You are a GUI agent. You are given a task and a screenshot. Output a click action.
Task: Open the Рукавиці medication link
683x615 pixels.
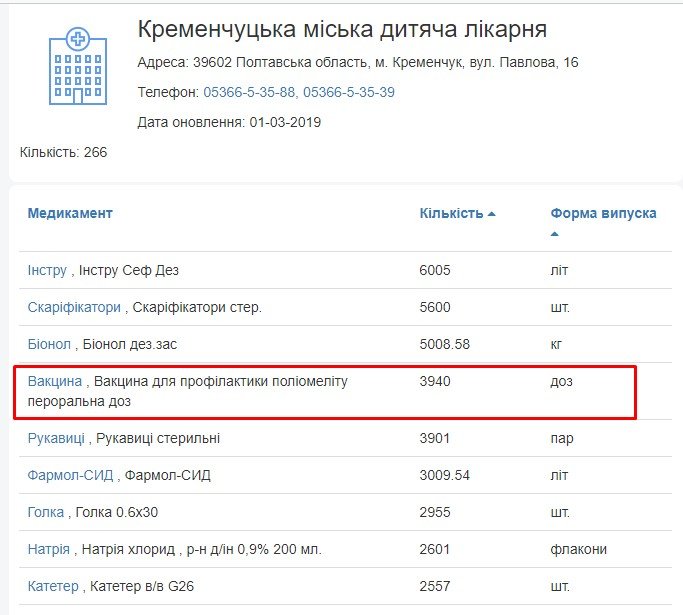[x=57, y=438]
